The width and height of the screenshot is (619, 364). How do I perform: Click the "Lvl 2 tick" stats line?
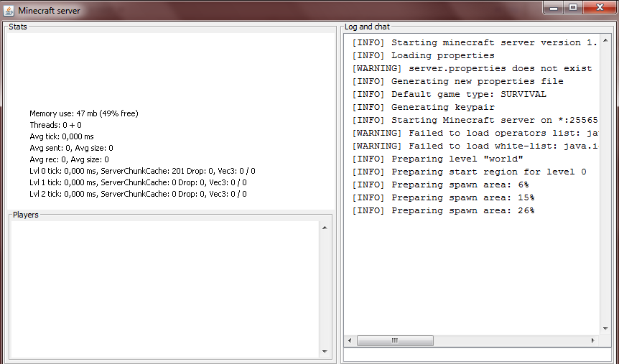tap(138, 194)
